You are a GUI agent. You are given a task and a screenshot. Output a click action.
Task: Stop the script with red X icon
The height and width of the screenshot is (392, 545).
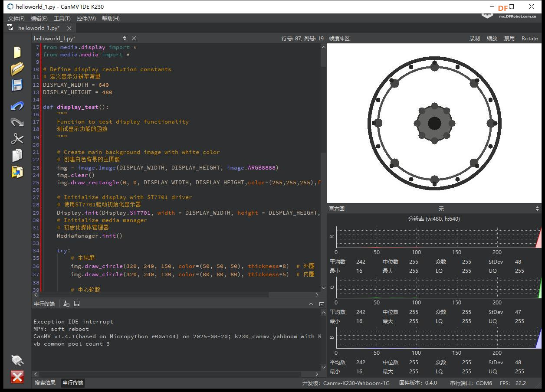point(17,377)
